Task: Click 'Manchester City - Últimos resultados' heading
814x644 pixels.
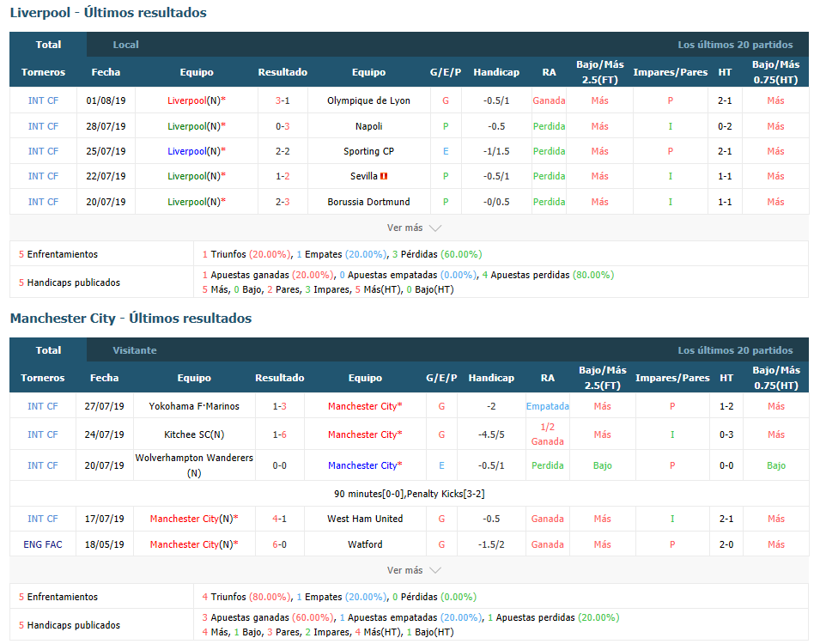Action: tap(131, 318)
